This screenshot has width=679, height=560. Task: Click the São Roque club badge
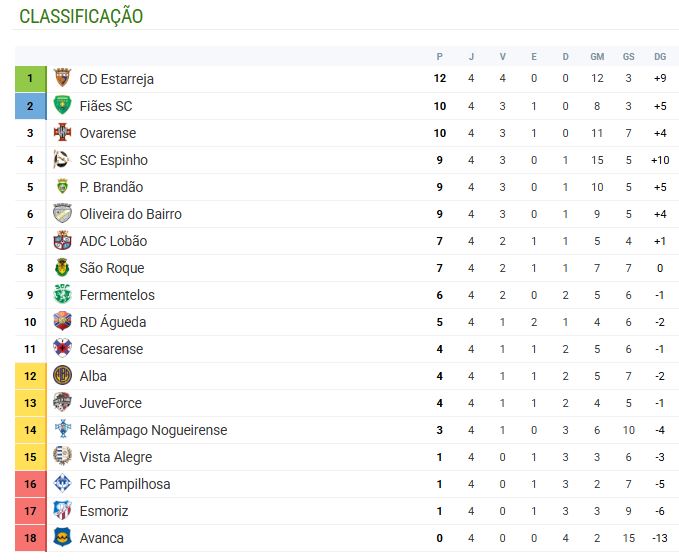pyautogui.click(x=62, y=268)
